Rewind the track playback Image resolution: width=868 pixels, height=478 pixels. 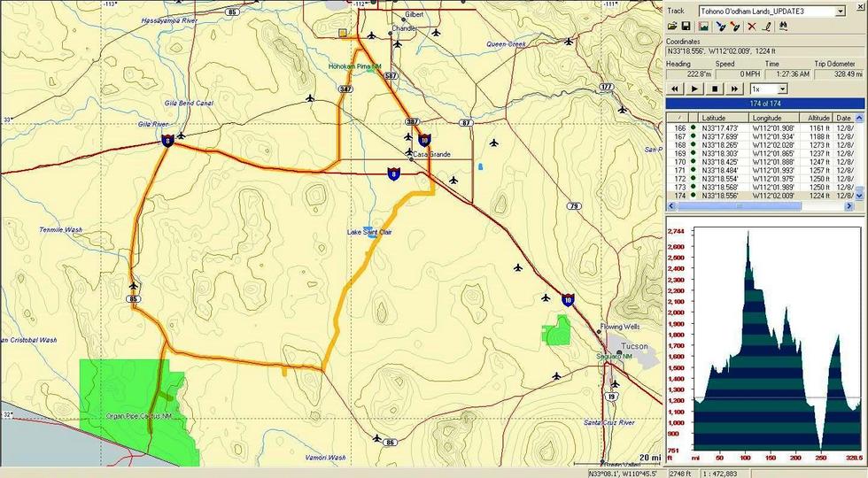pos(675,89)
